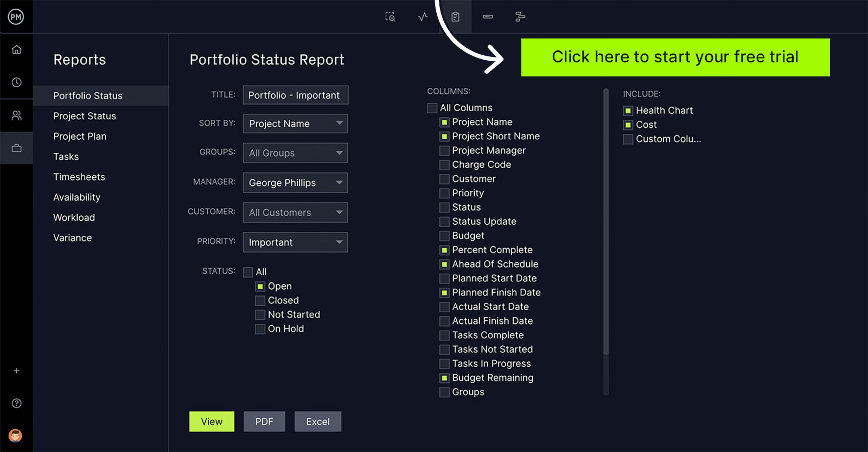Enable the Project Manager column checkbox

(444, 151)
